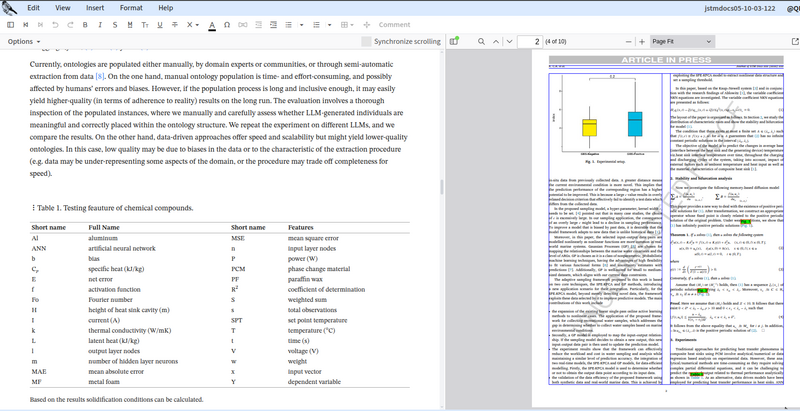Click 'phase change material' table cell

click(319, 269)
